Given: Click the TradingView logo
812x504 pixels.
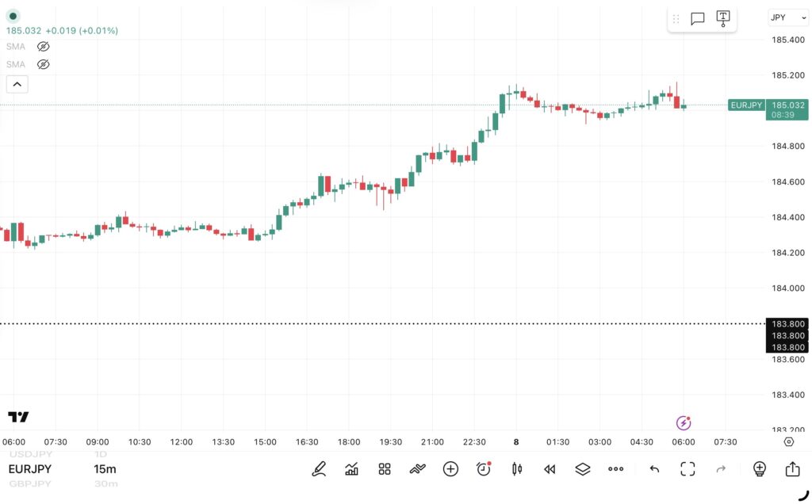Looking at the screenshot, I should coord(18,416).
